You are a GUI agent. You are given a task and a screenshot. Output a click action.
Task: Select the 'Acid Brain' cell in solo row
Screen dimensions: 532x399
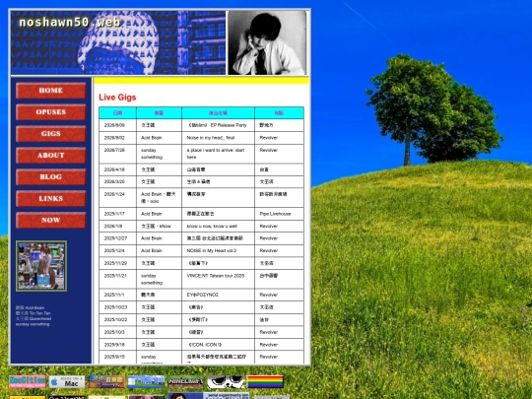click(160, 197)
